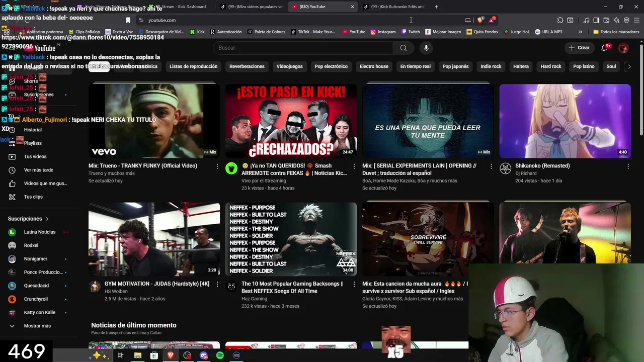Click Dj Richard channel avatar
The width and height of the screenshot is (644, 362).
(505, 168)
